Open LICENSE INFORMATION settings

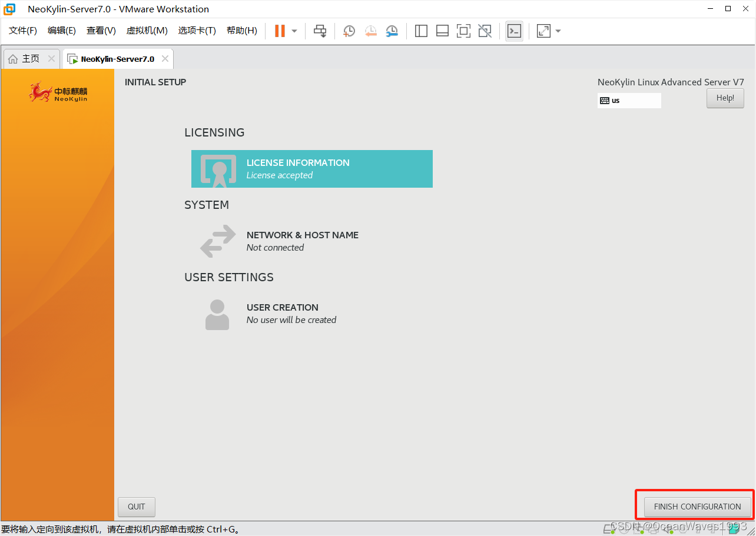(x=312, y=169)
